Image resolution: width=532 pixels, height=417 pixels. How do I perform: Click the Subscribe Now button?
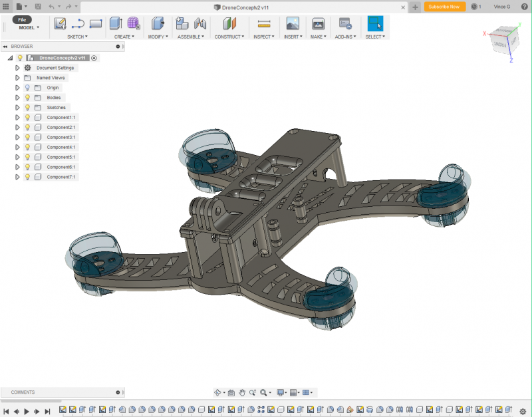tap(444, 6)
